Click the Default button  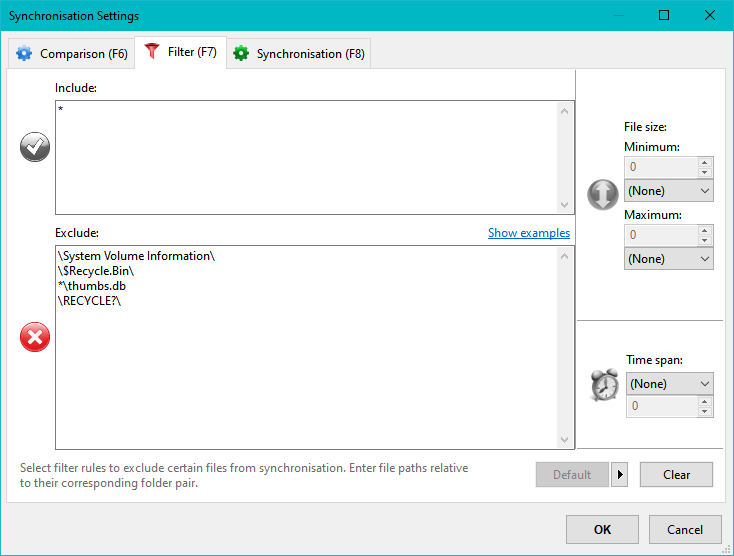coord(572,475)
